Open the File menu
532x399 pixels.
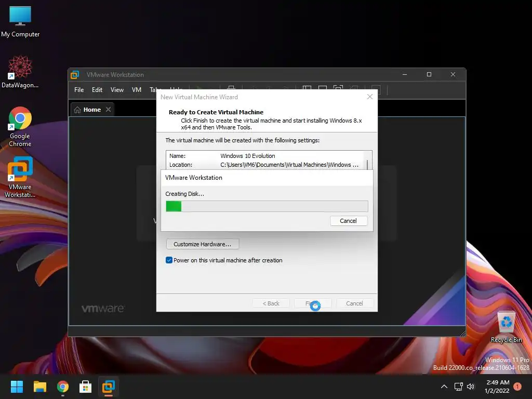point(79,90)
